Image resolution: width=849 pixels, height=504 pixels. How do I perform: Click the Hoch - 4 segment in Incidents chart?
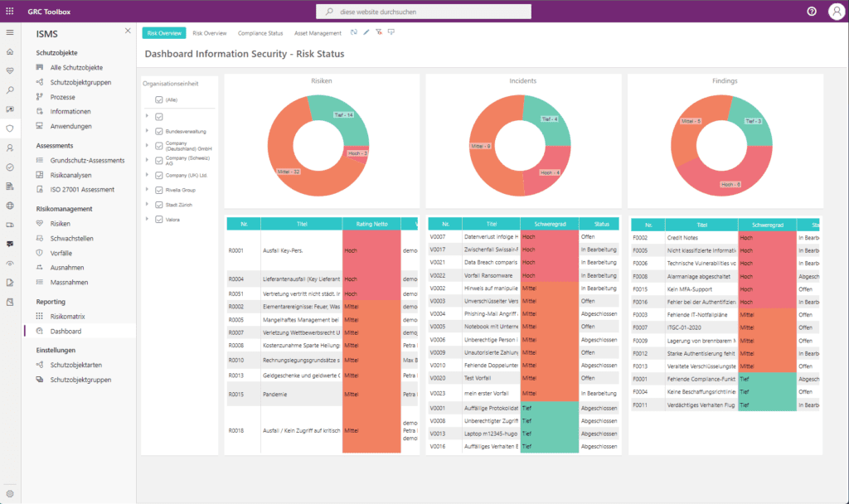pos(550,173)
